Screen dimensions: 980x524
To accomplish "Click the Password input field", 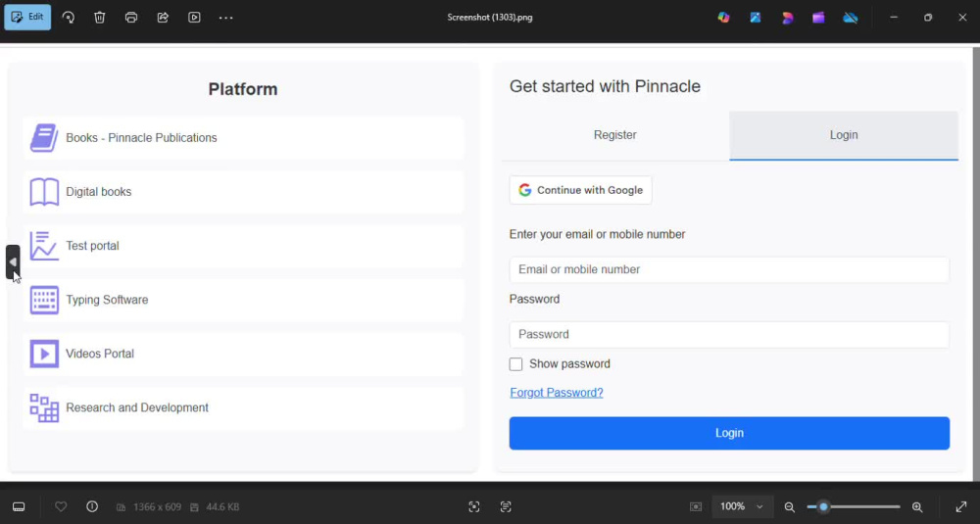I will 729,335.
